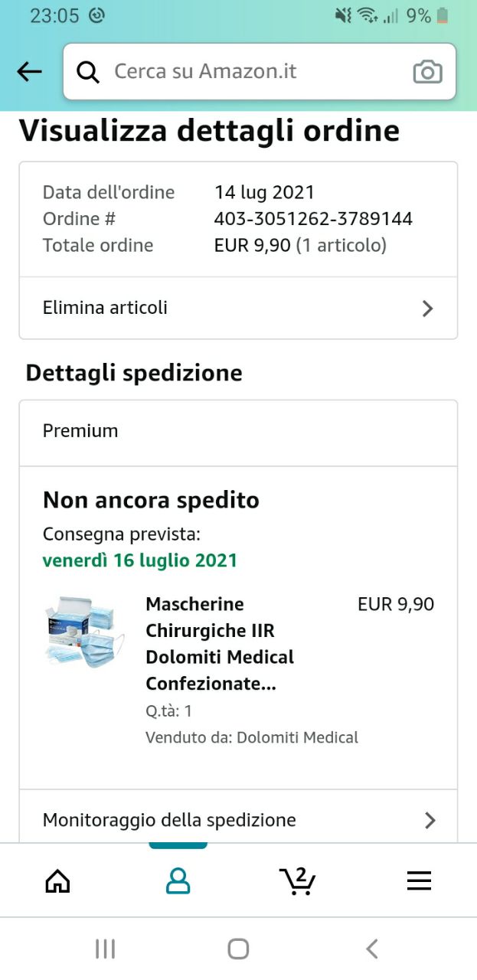Expand Monitoraggio della spedizione chevron
The image size is (477, 980).
tap(430, 821)
